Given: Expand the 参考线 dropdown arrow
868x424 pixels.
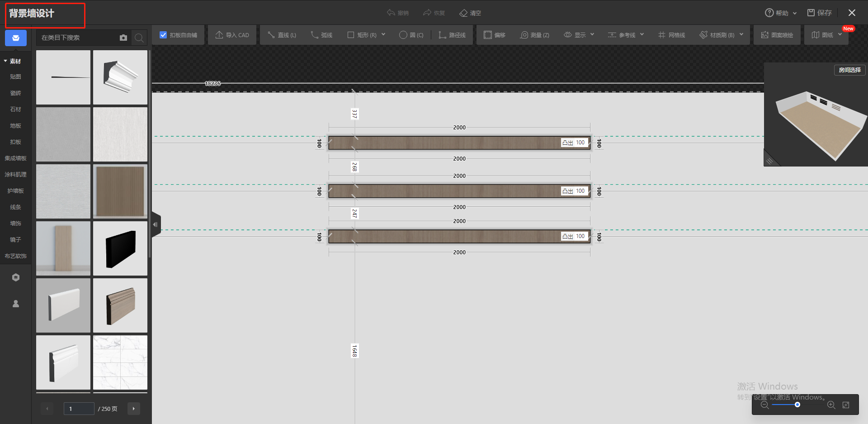Looking at the screenshot, I should point(642,34).
